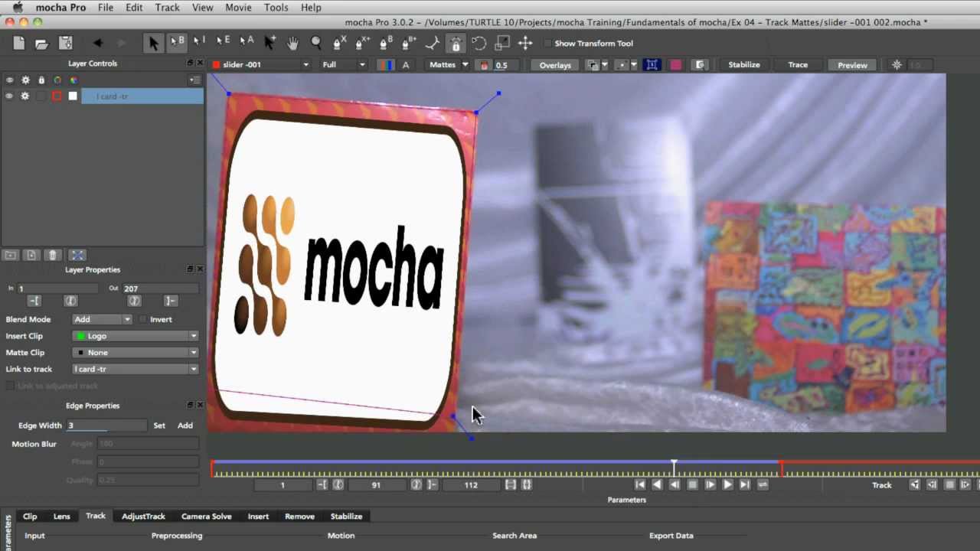Expand the layer overlay options arrow
980x551 pixels.
click(604, 65)
